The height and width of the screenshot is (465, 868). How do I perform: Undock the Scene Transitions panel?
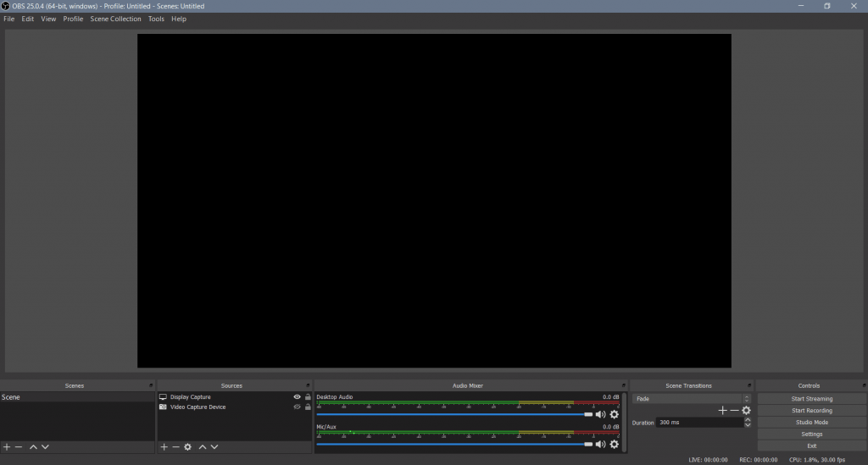749,385
